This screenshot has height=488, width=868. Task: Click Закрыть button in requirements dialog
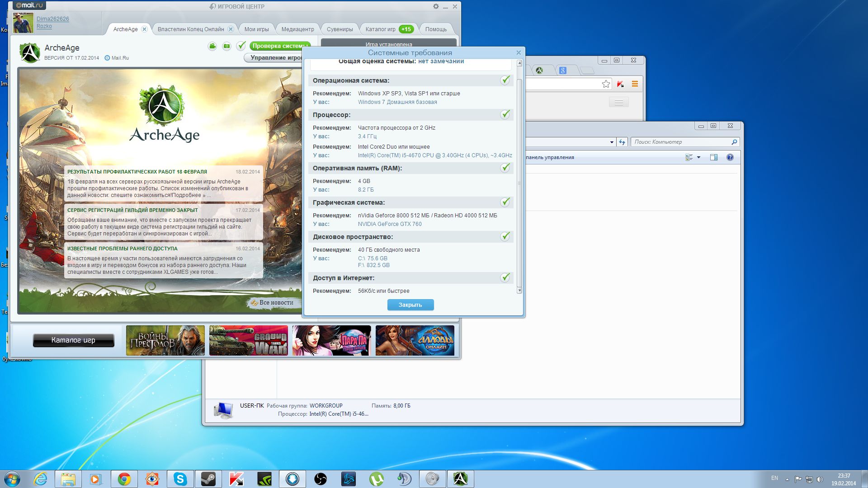pyautogui.click(x=410, y=305)
